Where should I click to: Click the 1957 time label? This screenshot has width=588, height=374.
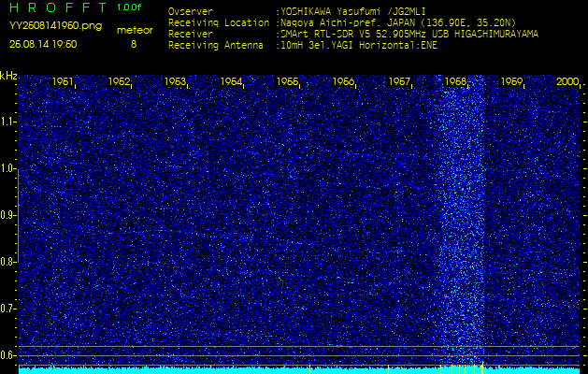399,81
